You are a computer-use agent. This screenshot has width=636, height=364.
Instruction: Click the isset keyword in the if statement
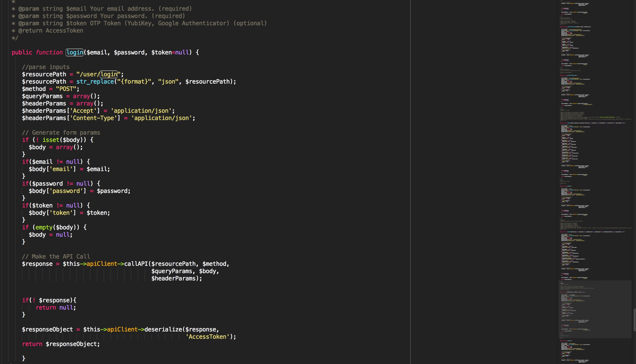51,140
